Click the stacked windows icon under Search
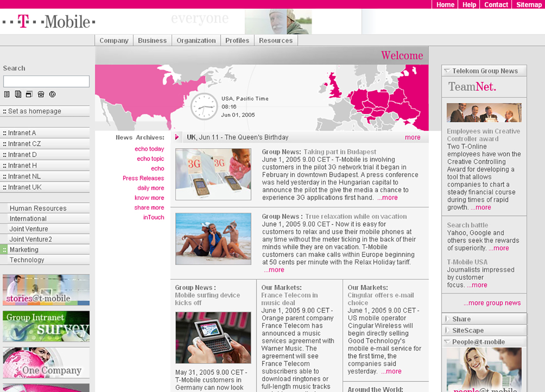Viewport: 545px width, 392px height. point(29,94)
